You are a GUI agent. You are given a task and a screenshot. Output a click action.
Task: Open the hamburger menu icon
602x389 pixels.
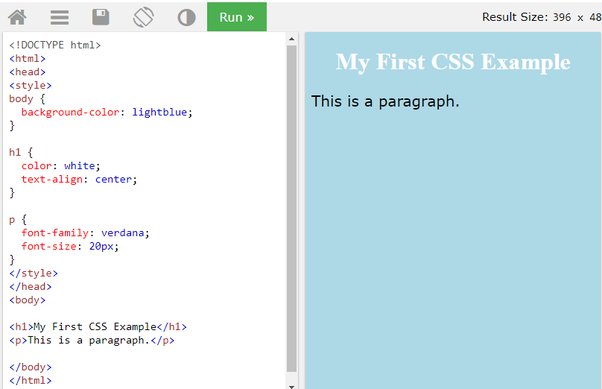pos(60,17)
